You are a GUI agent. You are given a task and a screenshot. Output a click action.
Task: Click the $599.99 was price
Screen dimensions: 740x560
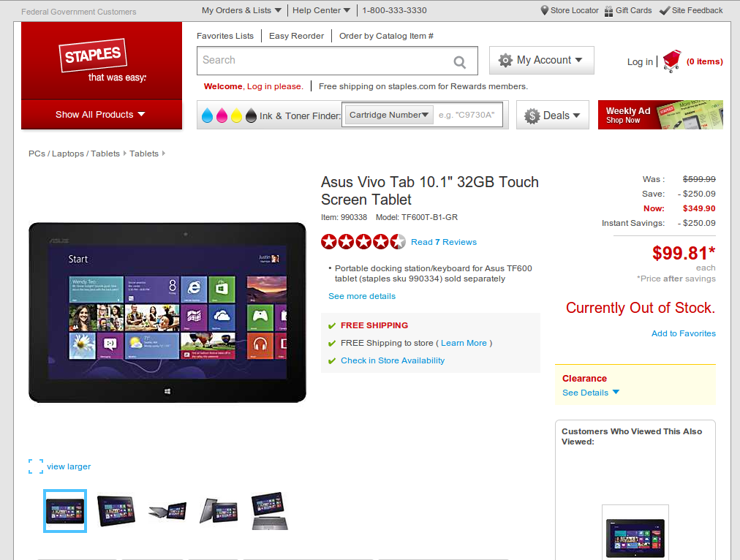pyautogui.click(x=699, y=179)
